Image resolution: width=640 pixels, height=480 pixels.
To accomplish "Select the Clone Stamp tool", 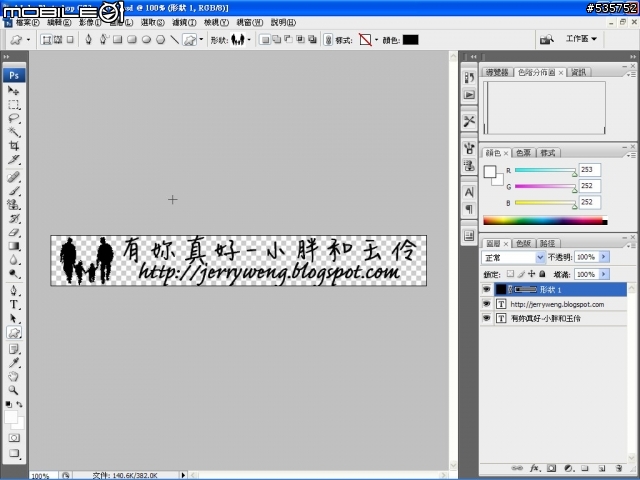I will [13, 204].
